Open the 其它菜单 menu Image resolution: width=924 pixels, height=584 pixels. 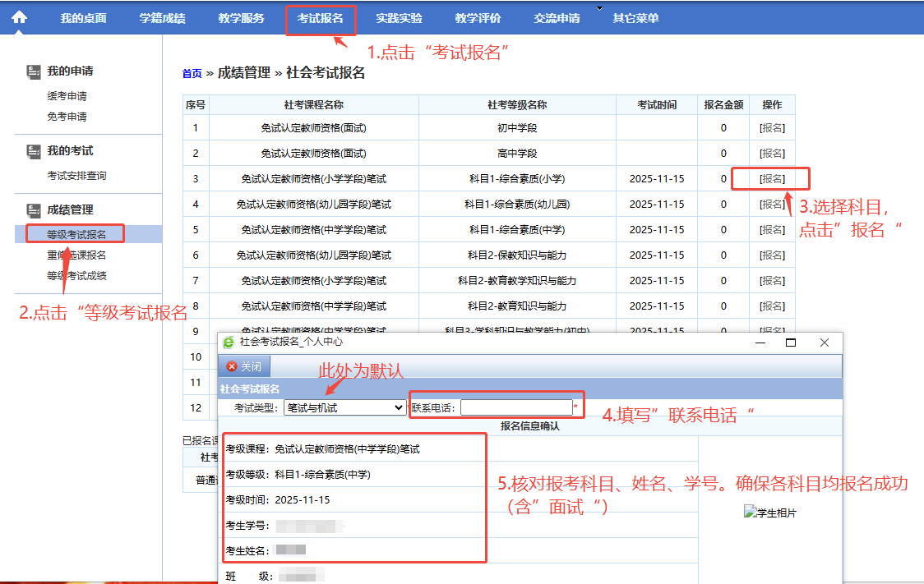click(x=635, y=18)
